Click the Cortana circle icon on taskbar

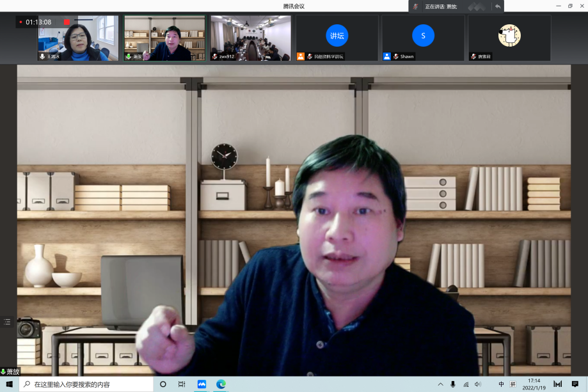pos(163,384)
